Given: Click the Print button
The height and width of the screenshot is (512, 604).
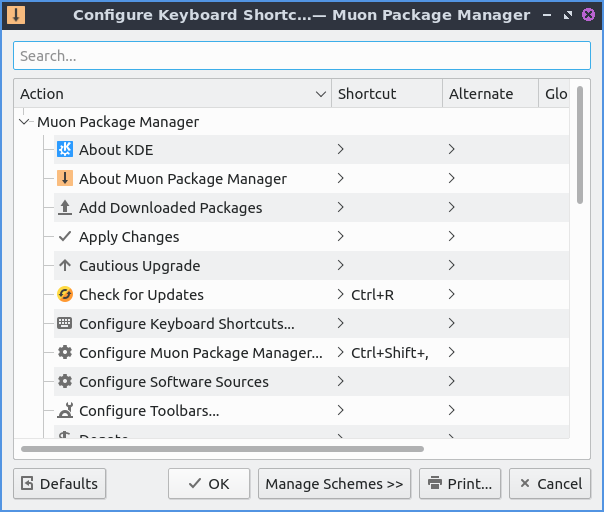Looking at the screenshot, I should pyautogui.click(x=459, y=484).
